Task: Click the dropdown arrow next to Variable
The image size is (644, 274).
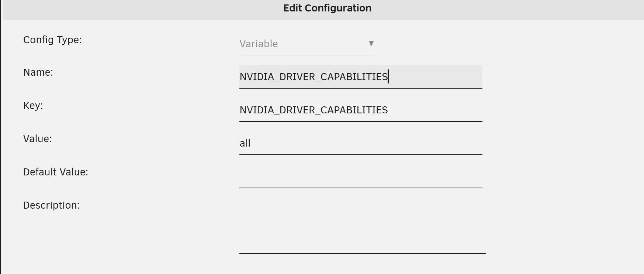Action: click(x=371, y=44)
